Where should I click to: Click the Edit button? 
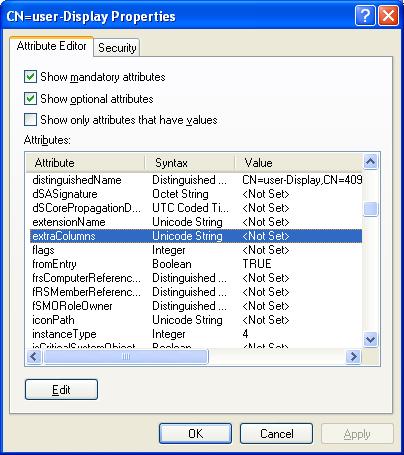[61, 389]
